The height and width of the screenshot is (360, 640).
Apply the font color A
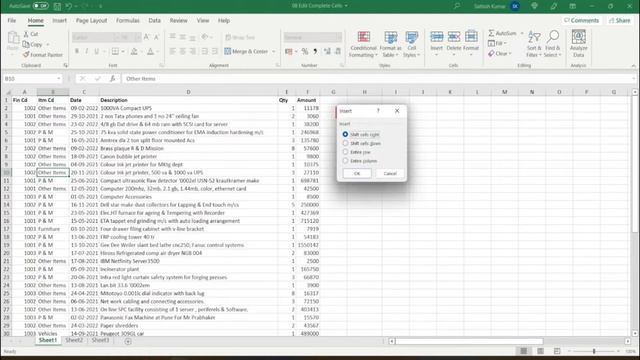pos(150,51)
